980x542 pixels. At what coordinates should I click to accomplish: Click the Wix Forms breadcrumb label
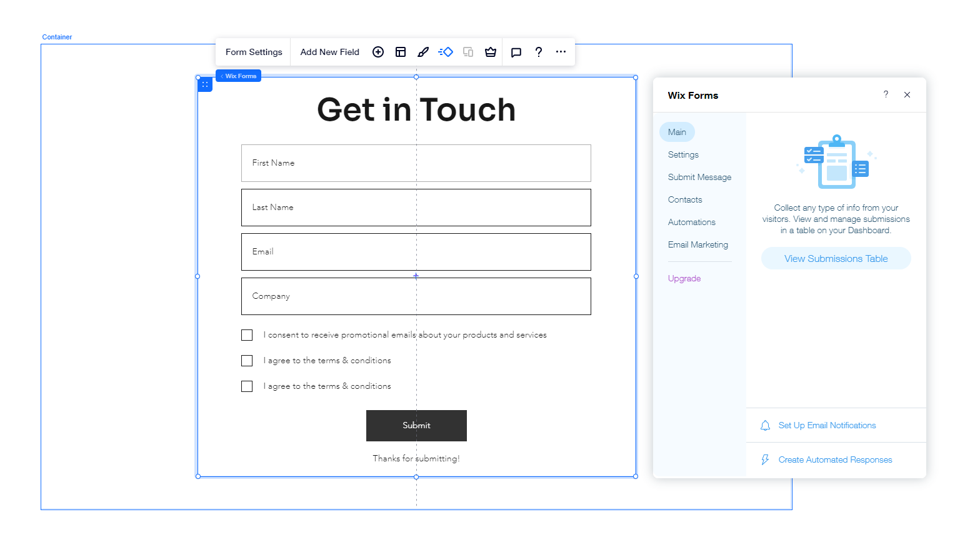pyautogui.click(x=239, y=76)
